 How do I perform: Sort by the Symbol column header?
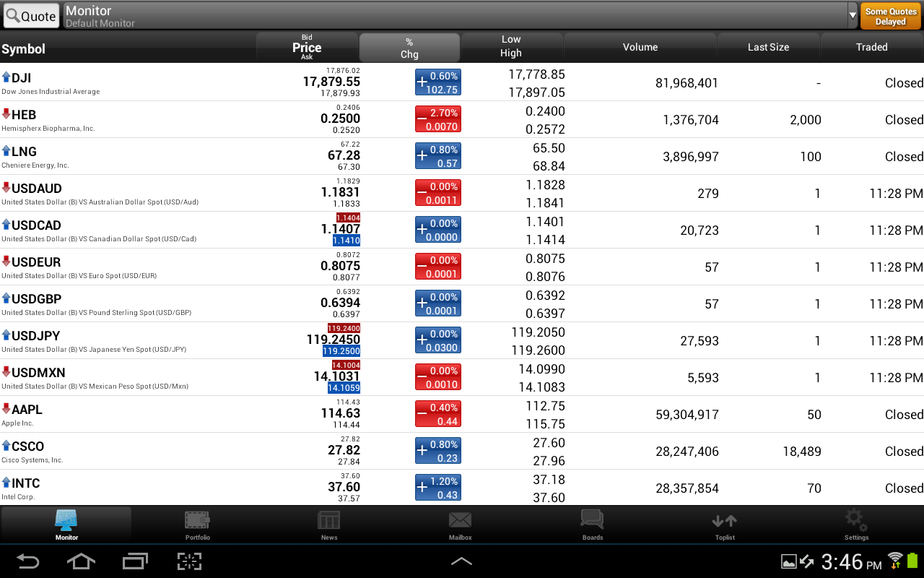pos(128,48)
